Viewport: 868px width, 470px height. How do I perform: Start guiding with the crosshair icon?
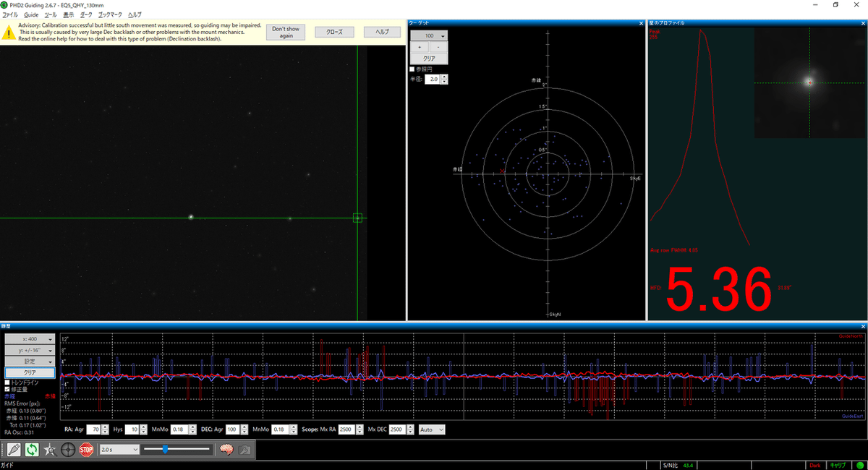point(68,449)
